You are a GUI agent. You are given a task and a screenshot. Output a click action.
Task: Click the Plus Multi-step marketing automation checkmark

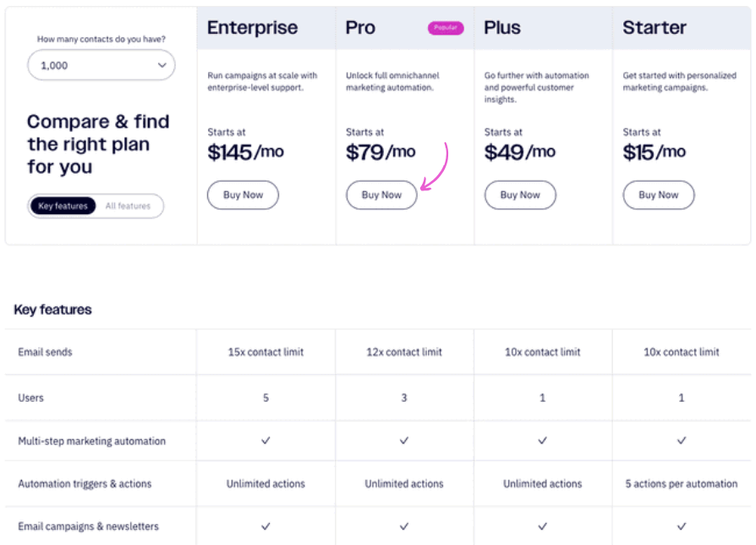pyautogui.click(x=543, y=441)
